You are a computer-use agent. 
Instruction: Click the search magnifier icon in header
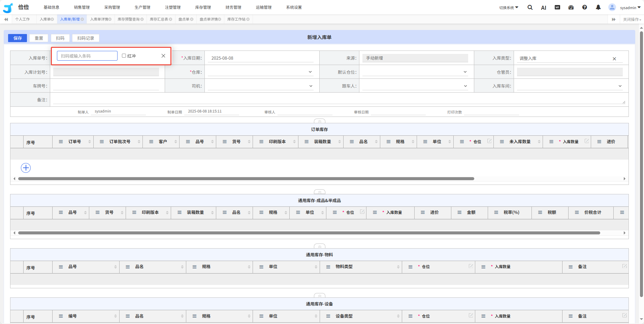click(530, 7)
